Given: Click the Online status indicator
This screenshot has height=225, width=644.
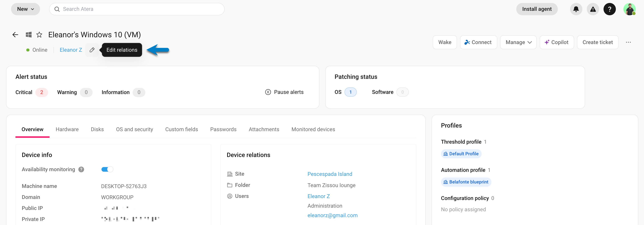Looking at the screenshot, I should [x=37, y=50].
